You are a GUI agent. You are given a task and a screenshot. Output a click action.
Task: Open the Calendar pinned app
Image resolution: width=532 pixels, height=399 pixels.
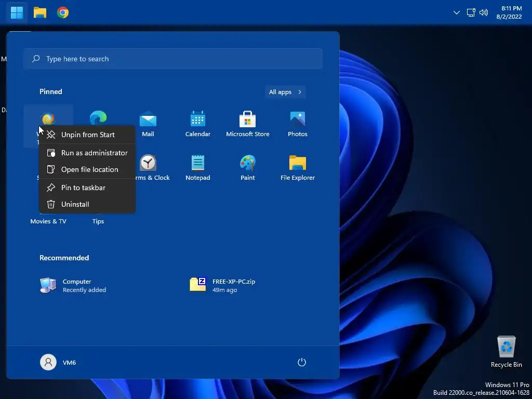tap(198, 124)
